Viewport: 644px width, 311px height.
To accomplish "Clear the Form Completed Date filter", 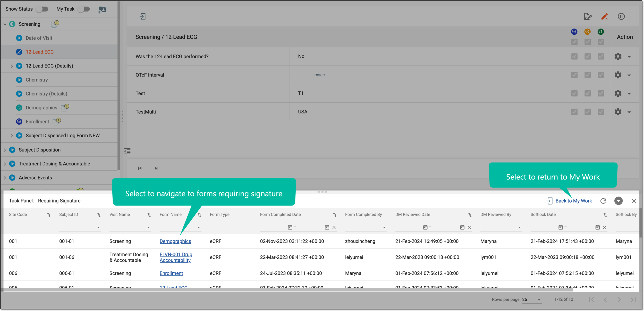I will pyautogui.click(x=334, y=227).
